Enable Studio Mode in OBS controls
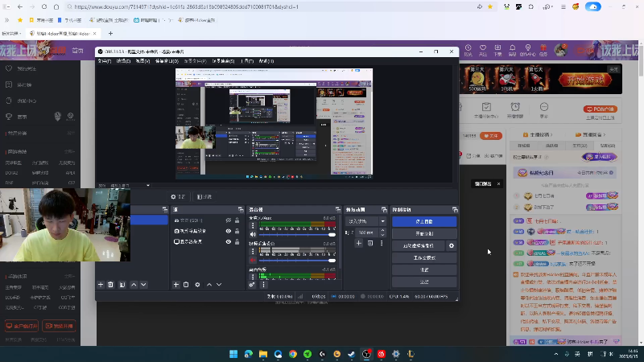The height and width of the screenshot is (362, 644). (424, 257)
